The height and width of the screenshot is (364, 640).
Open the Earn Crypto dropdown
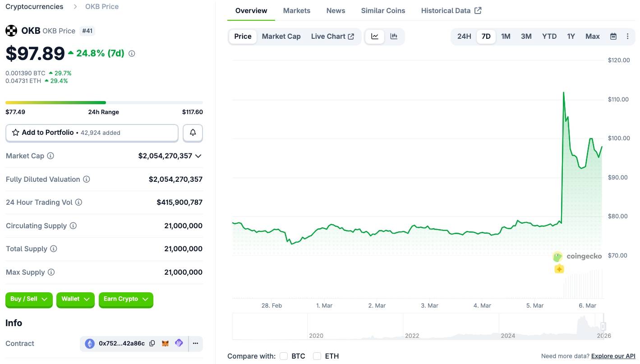click(x=126, y=299)
